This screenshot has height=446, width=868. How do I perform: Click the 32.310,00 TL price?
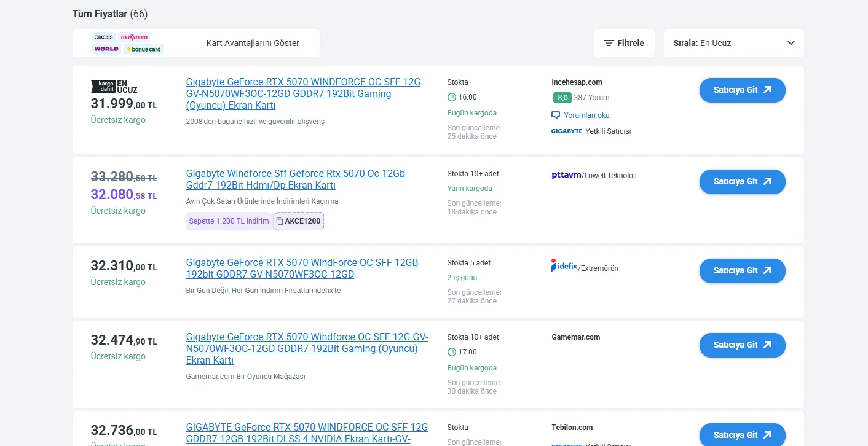coord(124,266)
